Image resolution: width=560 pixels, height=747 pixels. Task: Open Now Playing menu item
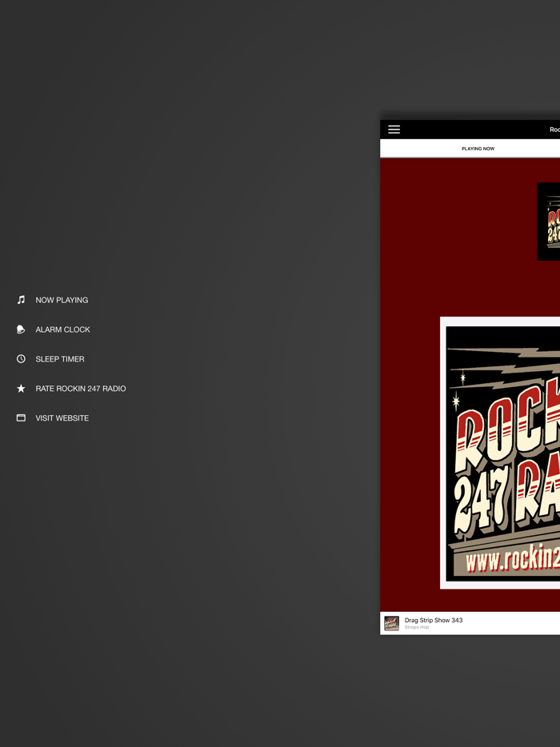pos(62,300)
